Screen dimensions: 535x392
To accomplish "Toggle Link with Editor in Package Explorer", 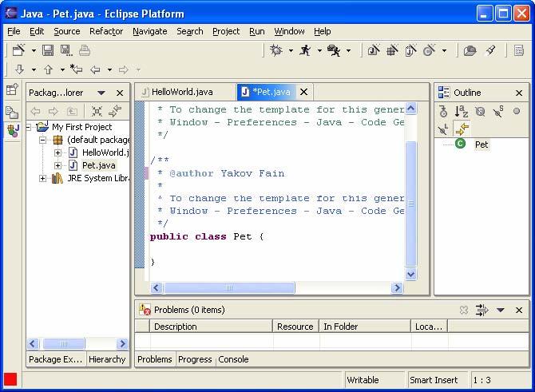I will coord(115,111).
